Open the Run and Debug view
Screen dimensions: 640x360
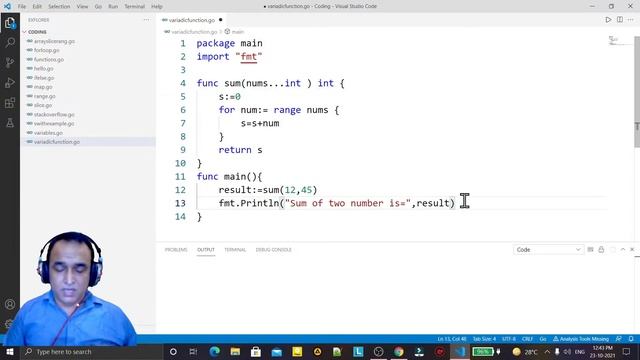(10, 82)
